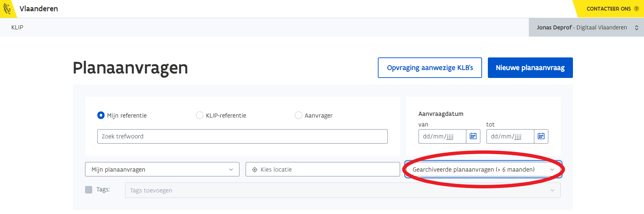The width and height of the screenshot is (644, 214).
Task: Select the 'Aanvrager' radio button
Action: pos(298,116)
